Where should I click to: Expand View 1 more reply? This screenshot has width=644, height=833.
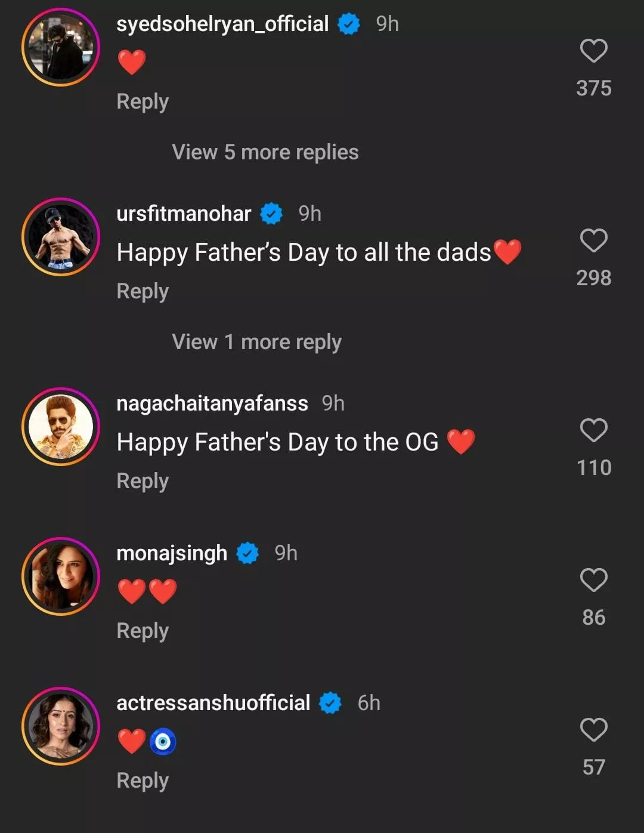click(256, 342)
